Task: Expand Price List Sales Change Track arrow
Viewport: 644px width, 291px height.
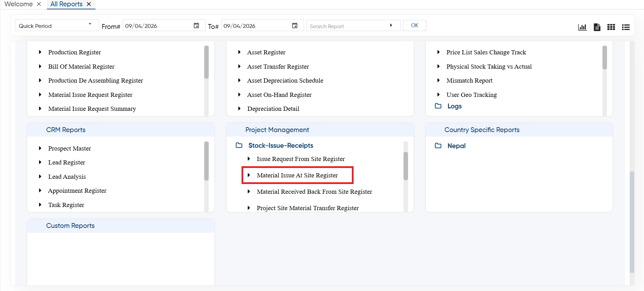Action: coord(438,52)
